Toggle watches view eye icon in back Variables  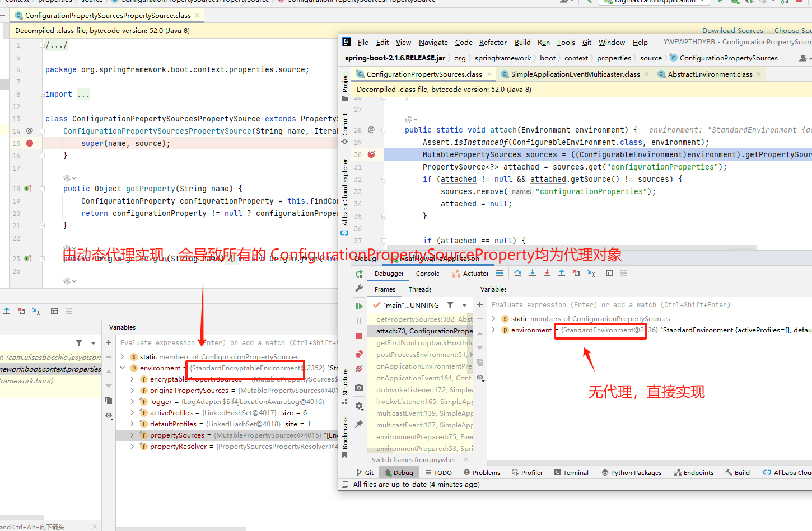pyautogui.click(x=109, y=416)
